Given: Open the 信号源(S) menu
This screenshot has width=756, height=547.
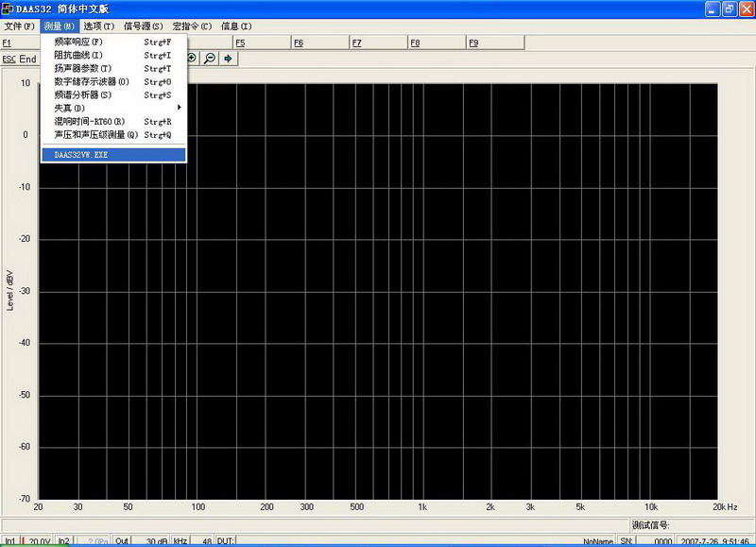Looking at the screenshot, I should pyautogui.click(x=143, y=26).
